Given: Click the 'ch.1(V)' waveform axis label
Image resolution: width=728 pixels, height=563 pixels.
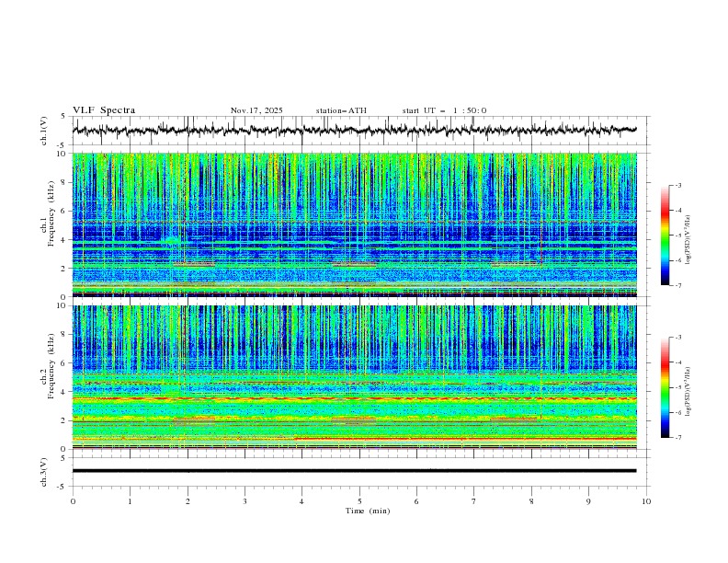Looking at the screenshot, I should [x=45, y=131].
